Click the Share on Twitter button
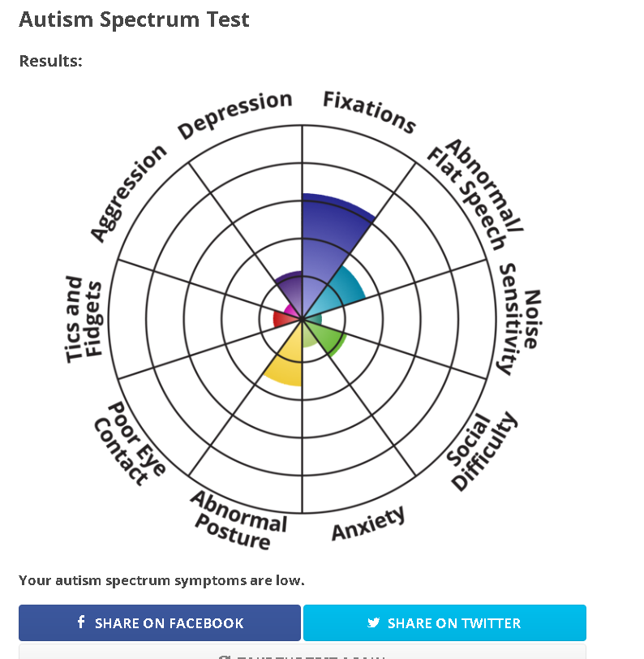The image size is (644, 659). (x=444, y=622)
